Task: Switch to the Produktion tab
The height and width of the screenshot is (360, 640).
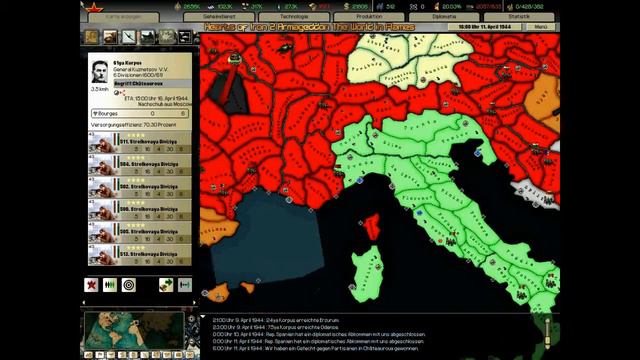Action: click(369, 17)
